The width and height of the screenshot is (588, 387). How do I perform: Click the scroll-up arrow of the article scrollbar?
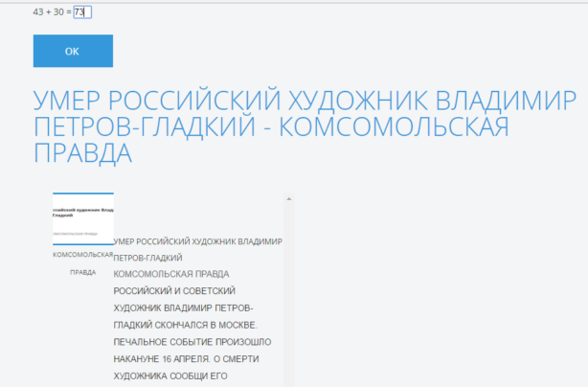tap(289, 198)
